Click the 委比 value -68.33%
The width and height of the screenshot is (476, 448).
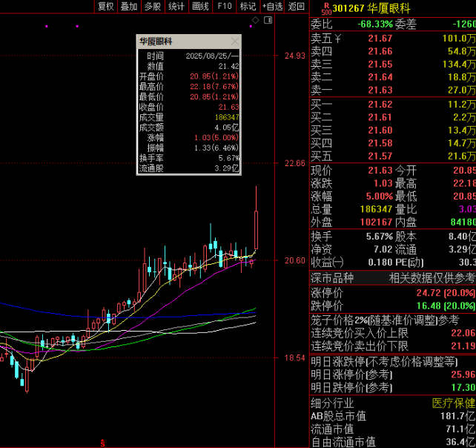(375, 24)
